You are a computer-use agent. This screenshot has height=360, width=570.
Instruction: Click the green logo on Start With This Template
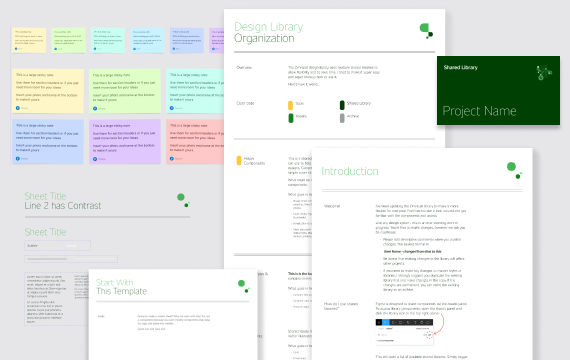(x=244, y=286)
